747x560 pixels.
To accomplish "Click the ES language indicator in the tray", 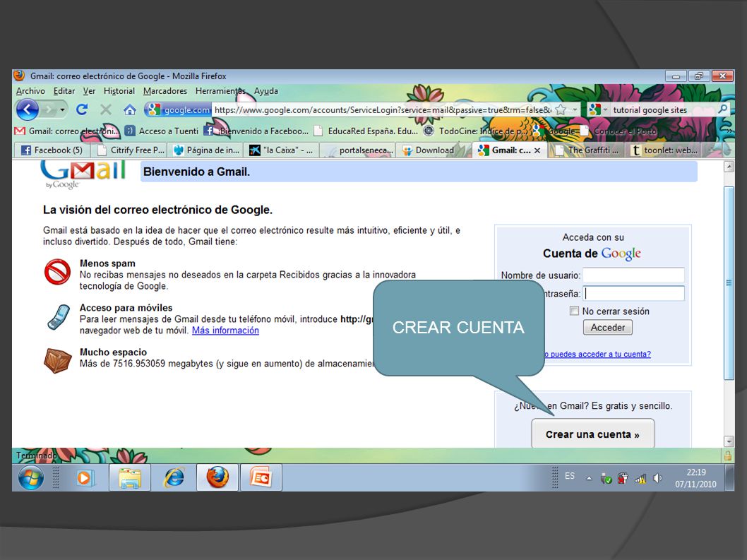I will click(x=570, y=476).
